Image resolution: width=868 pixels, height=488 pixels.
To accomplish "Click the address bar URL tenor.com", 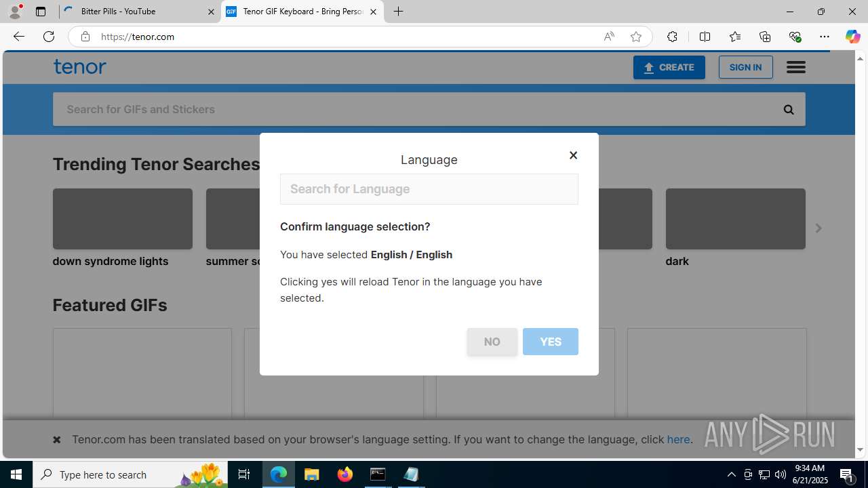I will point(138,37).
